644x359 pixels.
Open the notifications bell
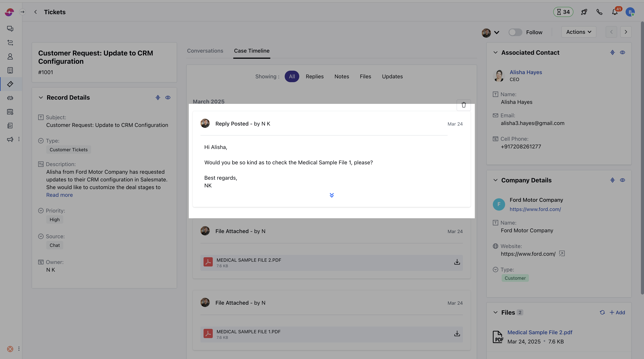tap(615, 12)
